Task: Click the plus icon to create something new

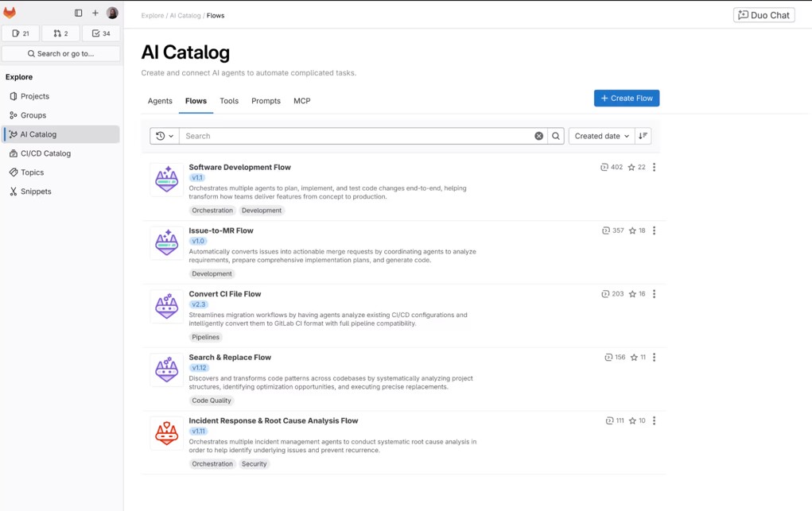Action: pos(95,13)
